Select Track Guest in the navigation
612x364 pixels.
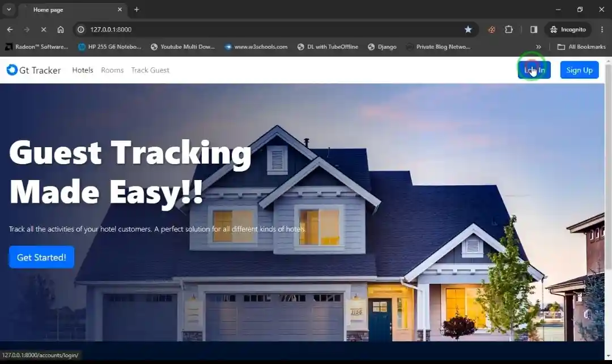[x=150, y=70]
